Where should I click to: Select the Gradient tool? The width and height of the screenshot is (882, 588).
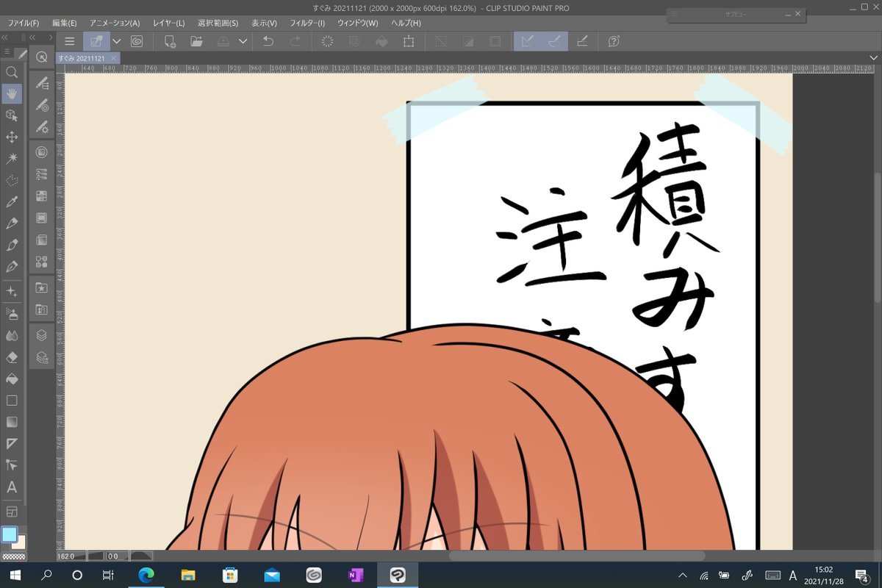12,422
